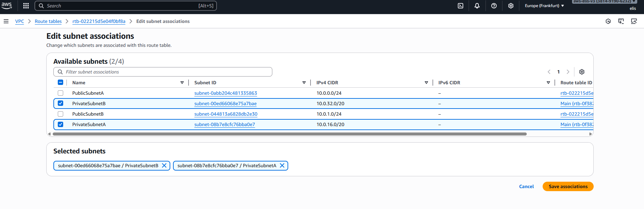Open subnet-044813a6828db2e30 link
Image resolution: width=644 pixels, height=209 pixels.
coord(226,114)
